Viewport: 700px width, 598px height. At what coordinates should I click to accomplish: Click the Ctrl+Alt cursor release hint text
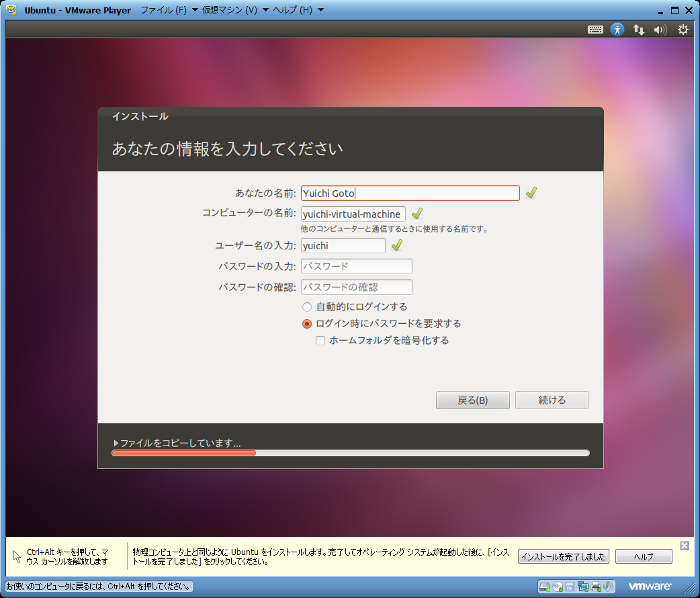click(67, 556)
